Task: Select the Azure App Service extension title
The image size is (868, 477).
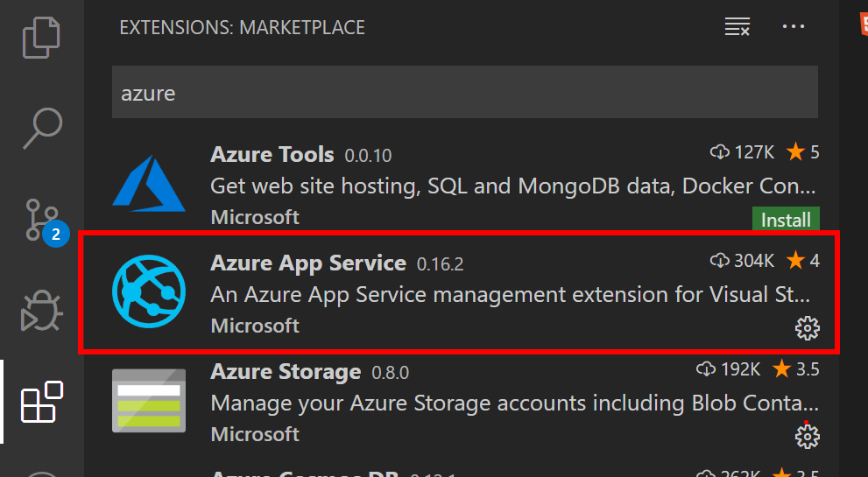Action: click(x=308, y=263)
